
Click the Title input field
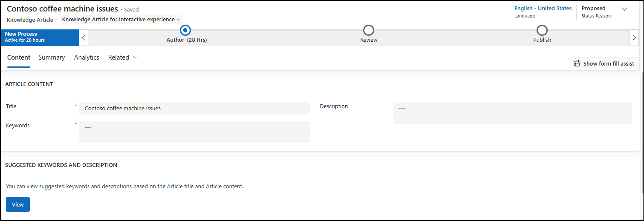click(x=194, y=108)
